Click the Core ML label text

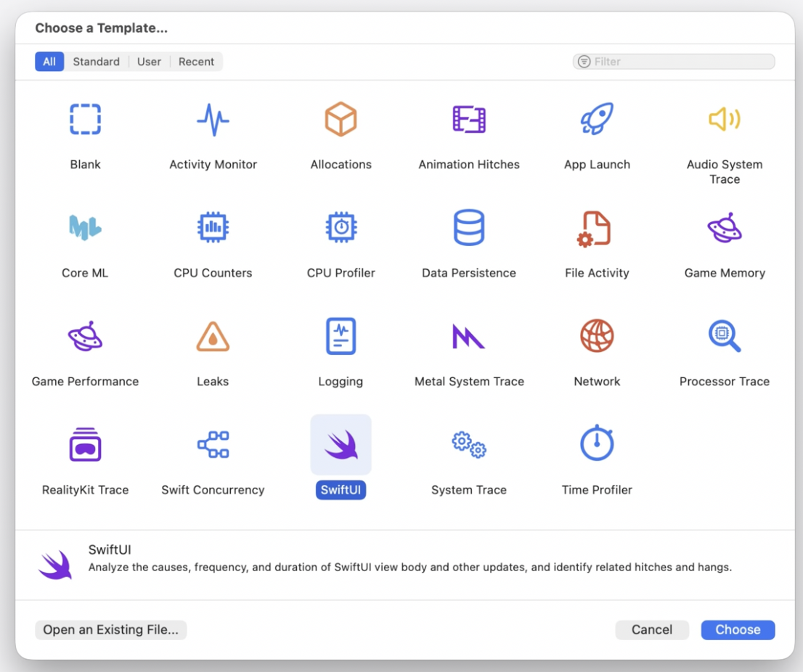[x=85, y=273]
